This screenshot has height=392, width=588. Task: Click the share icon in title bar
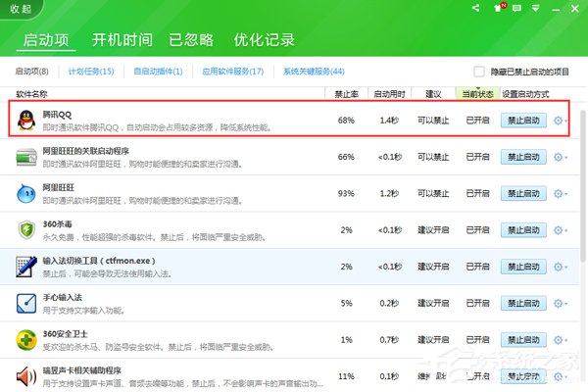coord(476,8)
